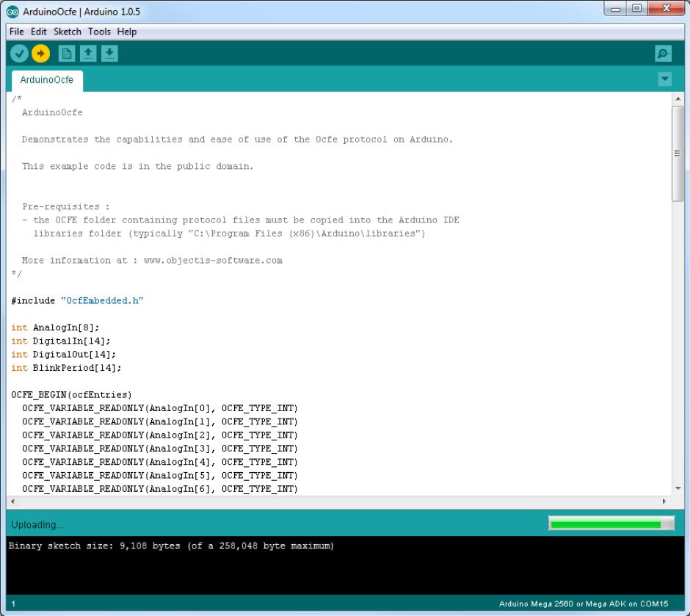Click the line int DigitalIn[14];

(61, 341)
